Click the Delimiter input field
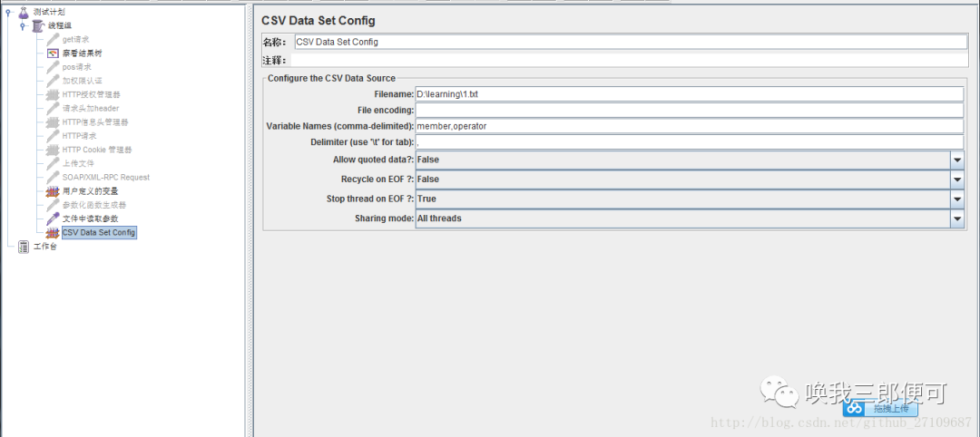This screenshot has height=437, width=980. [690, 143]
